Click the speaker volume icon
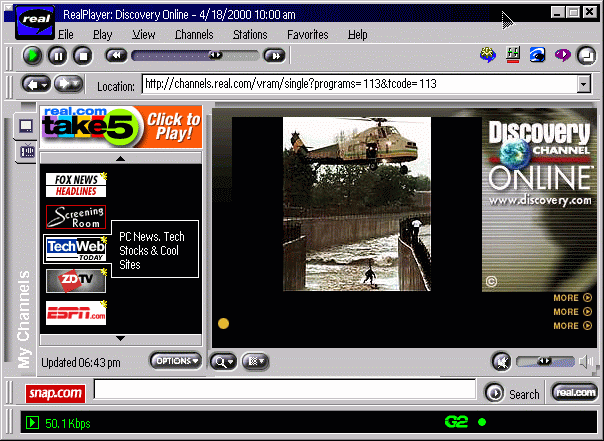Image resolution: width=604 pixels, height=441 pixels. coord(586,362)
